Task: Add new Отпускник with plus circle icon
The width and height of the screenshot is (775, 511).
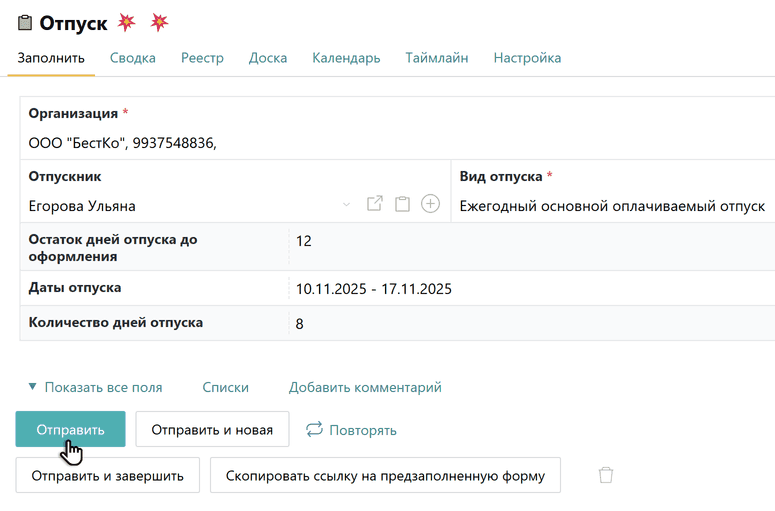Action: (x=430, y=204)
